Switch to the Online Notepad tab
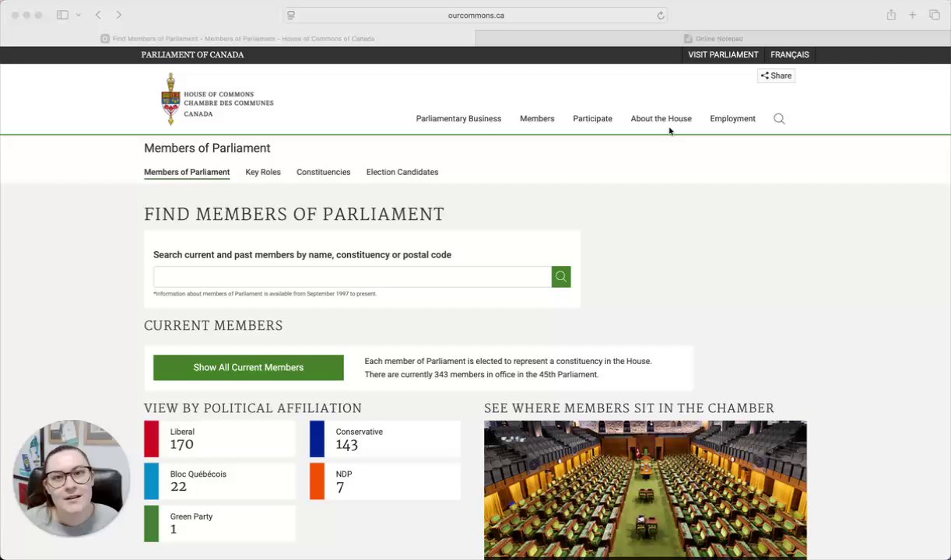Image resolution: width=951 pixels, height=560 pixels. click(713, 38)
